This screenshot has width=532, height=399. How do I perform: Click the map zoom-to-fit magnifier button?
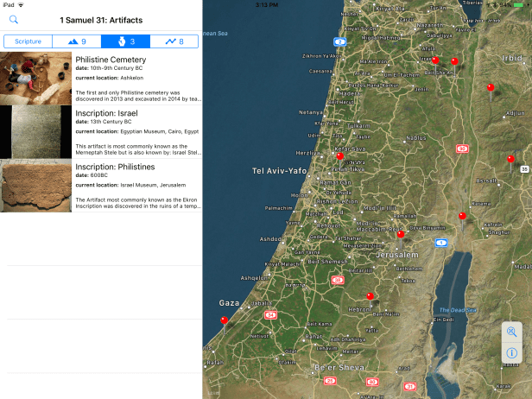pos(512,333)
